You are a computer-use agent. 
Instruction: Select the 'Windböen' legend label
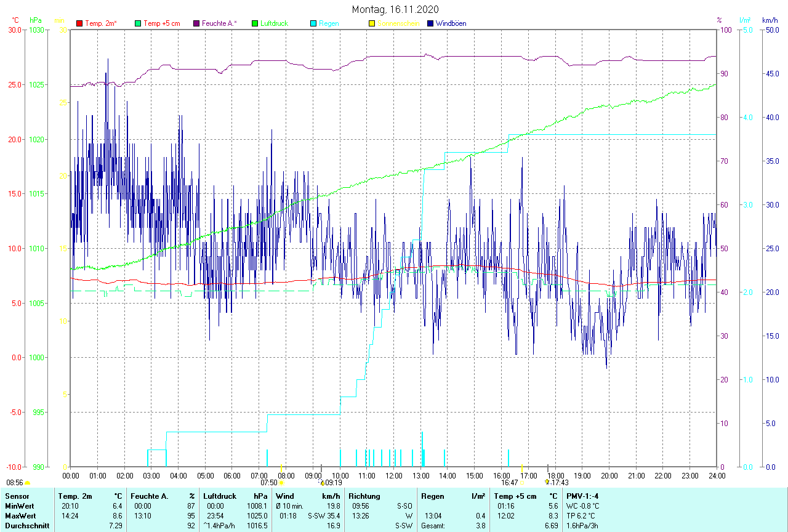pyautogui.click(x=451, y=23)
